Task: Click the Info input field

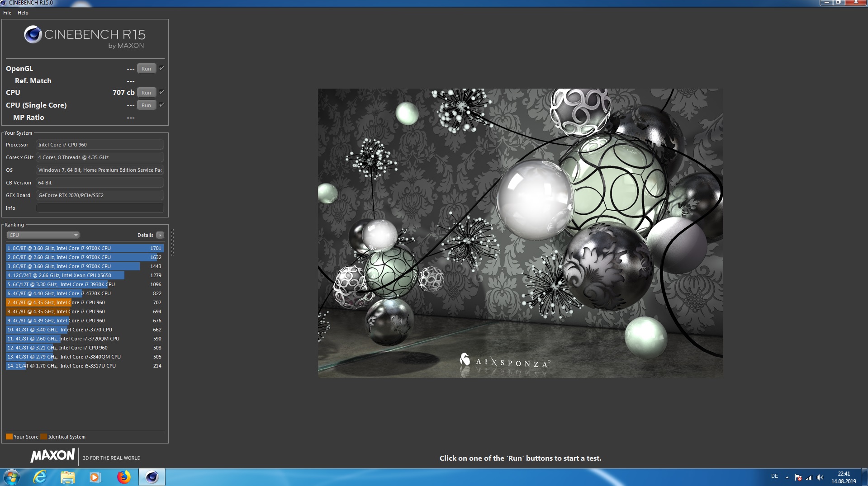Action: coord(100,208)
